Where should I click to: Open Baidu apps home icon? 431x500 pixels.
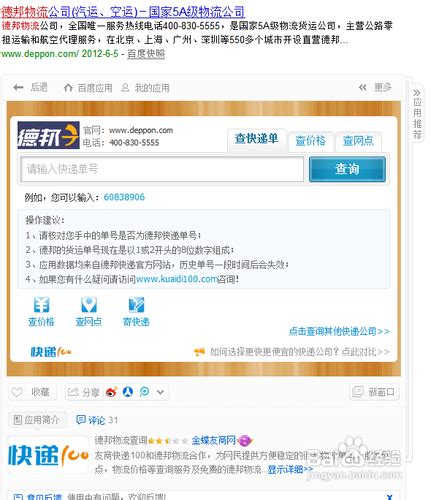(x=68, y=88)
